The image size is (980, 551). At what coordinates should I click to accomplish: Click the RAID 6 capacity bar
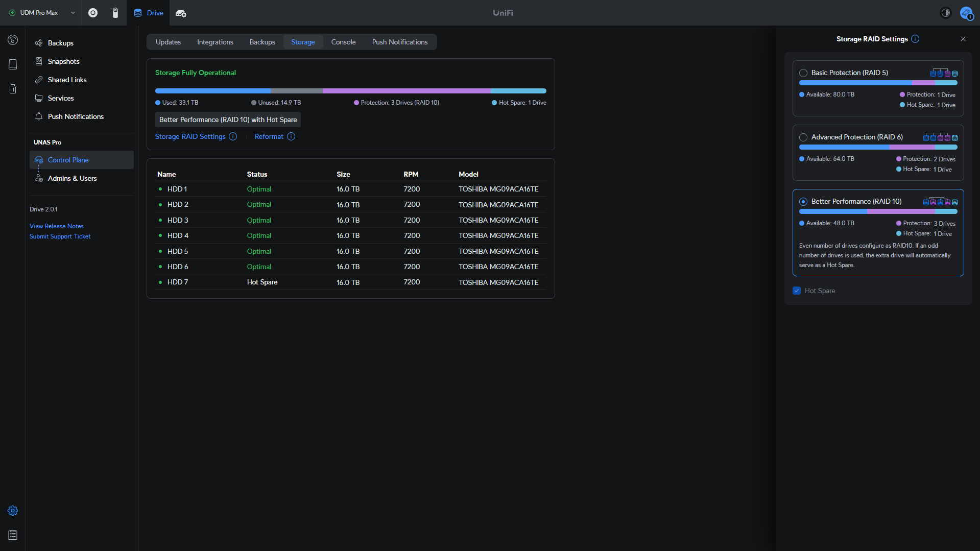878,147
